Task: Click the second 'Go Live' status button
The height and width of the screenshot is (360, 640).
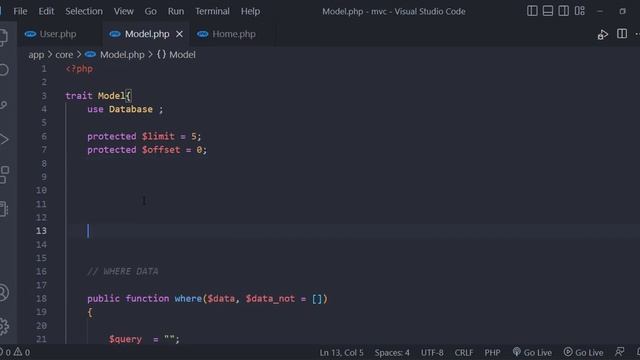Action: [584, 352]
